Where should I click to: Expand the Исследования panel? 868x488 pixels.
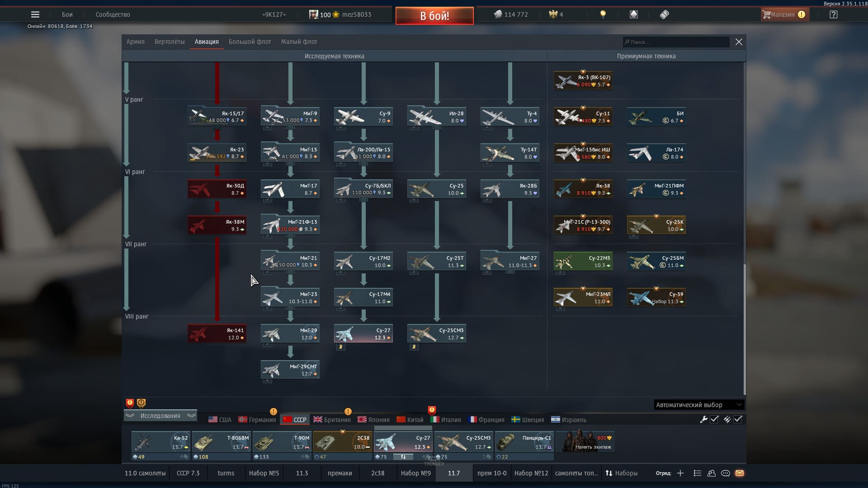(x=160, y=416)
